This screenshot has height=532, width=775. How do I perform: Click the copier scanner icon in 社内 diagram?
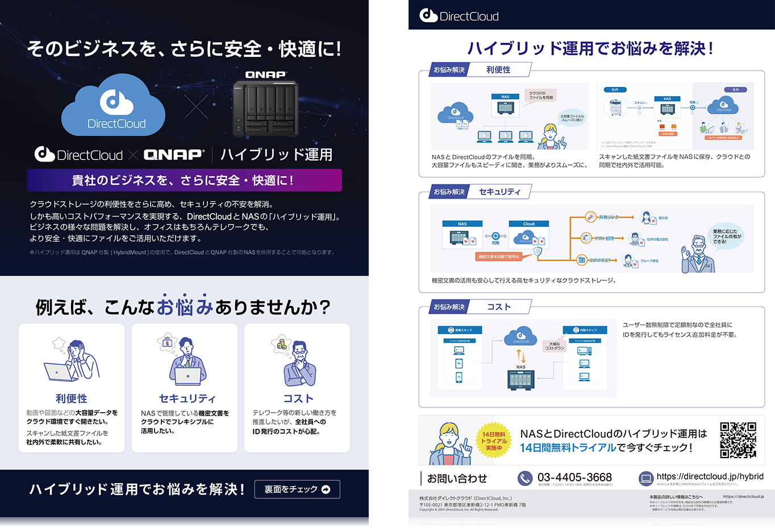pyautogui.click(x=615, y=106)
